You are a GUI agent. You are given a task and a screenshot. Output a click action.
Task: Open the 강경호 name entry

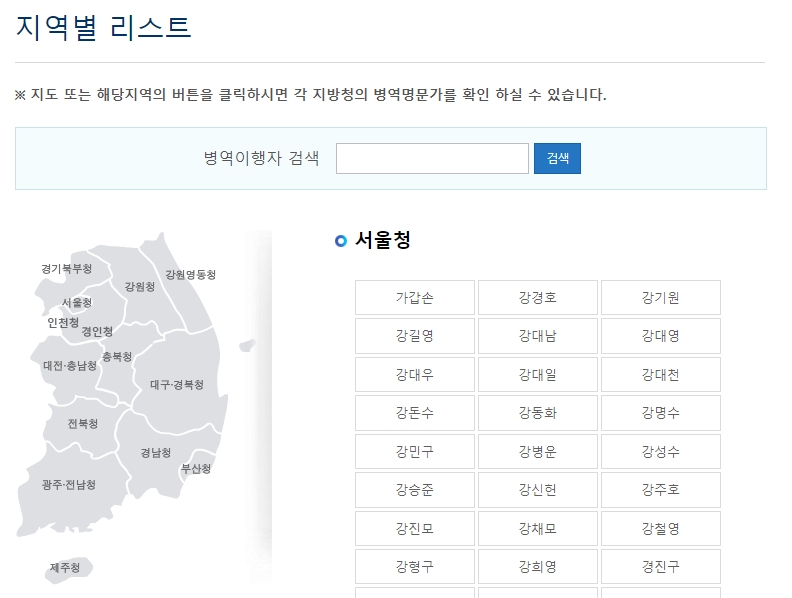pos(537,297)
